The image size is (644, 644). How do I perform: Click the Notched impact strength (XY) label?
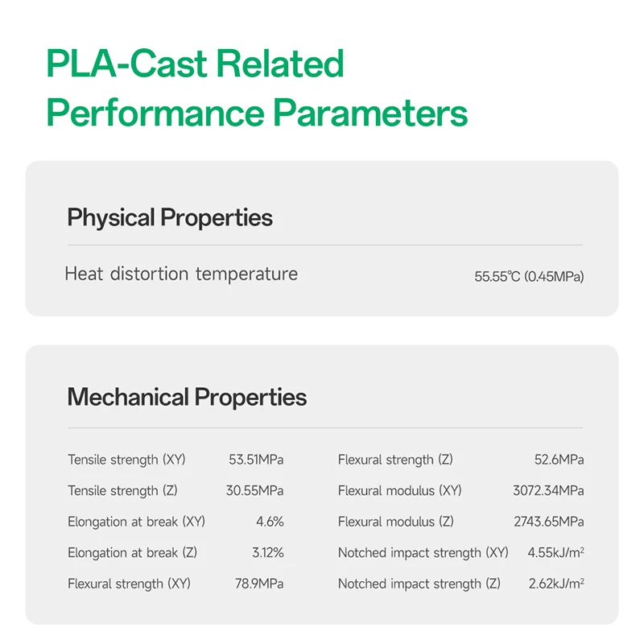coord(423,553)
